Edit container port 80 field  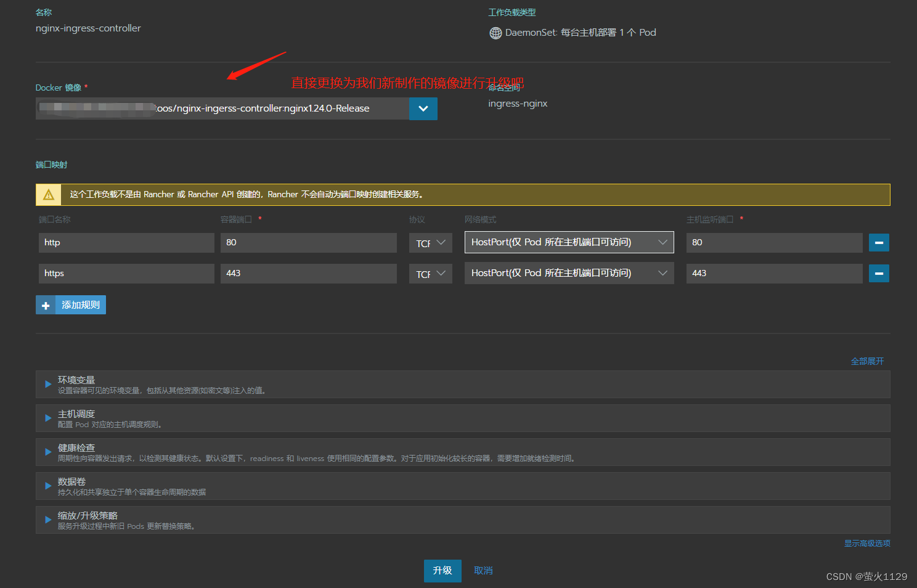pos(309,243)
